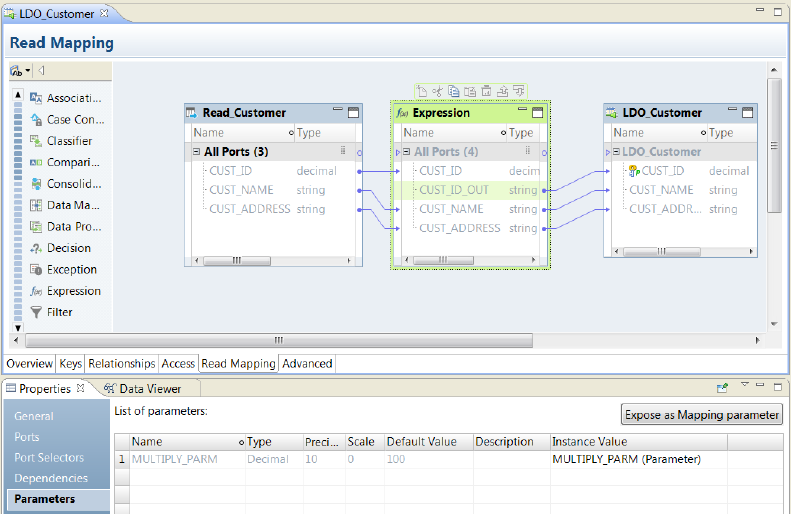791x514 pixels.
Task: Open palette tool dropdown arrow
Action: [x=28, y=71]
